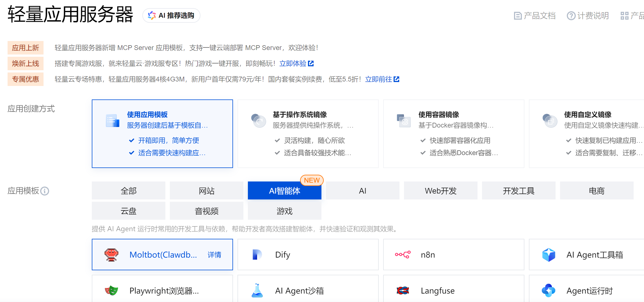Switch to the 云盘 template tab
This screenshot has width=644, height=302.
[129, 211]
